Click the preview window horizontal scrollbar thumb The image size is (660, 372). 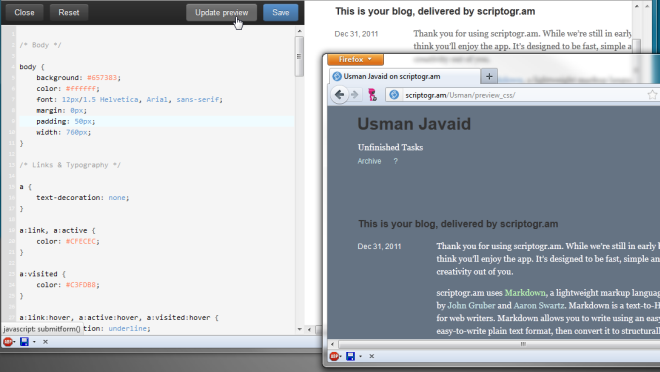(522, 344)
